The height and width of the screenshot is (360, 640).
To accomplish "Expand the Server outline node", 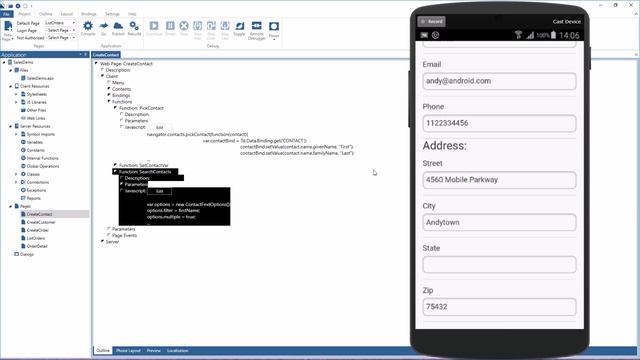I will click(102, 241).
